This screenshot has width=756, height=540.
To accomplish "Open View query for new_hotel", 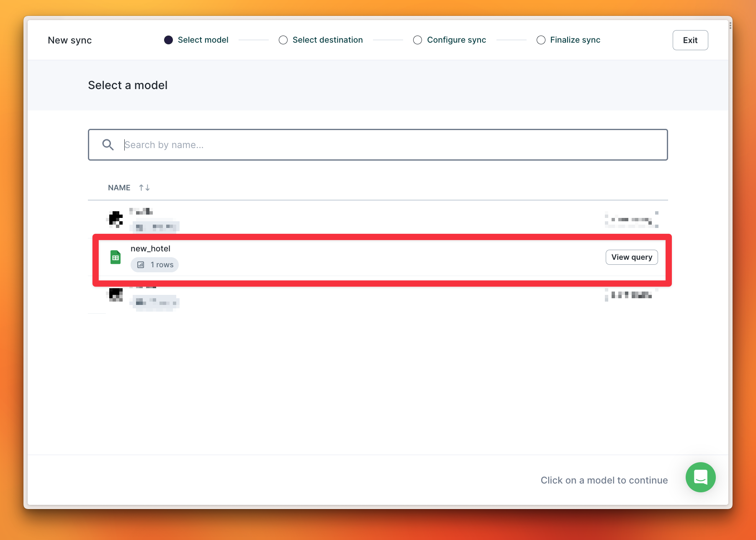I will point(632,257).
